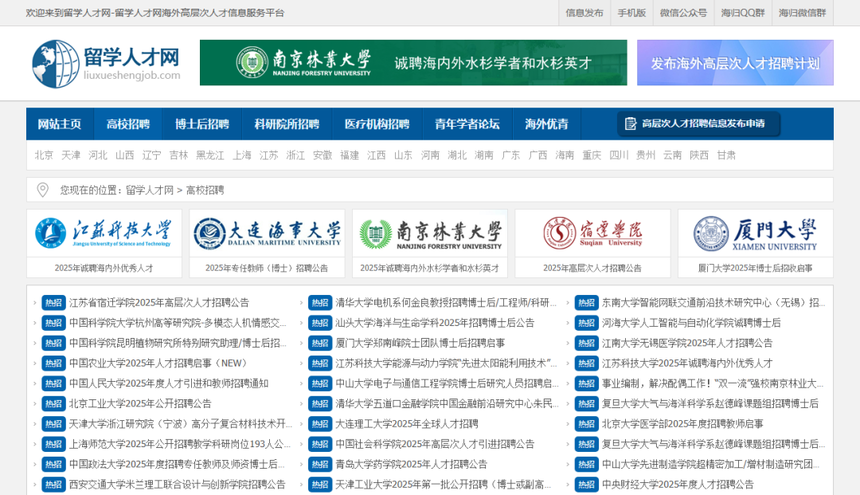Click 热招 badge beside 汕头大学海洋与生命学科 listing

[x=320, y=323]
